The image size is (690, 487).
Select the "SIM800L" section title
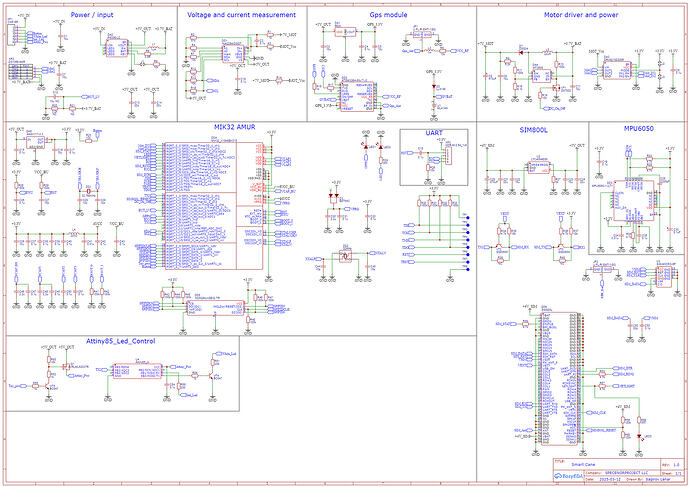(533, 130)
